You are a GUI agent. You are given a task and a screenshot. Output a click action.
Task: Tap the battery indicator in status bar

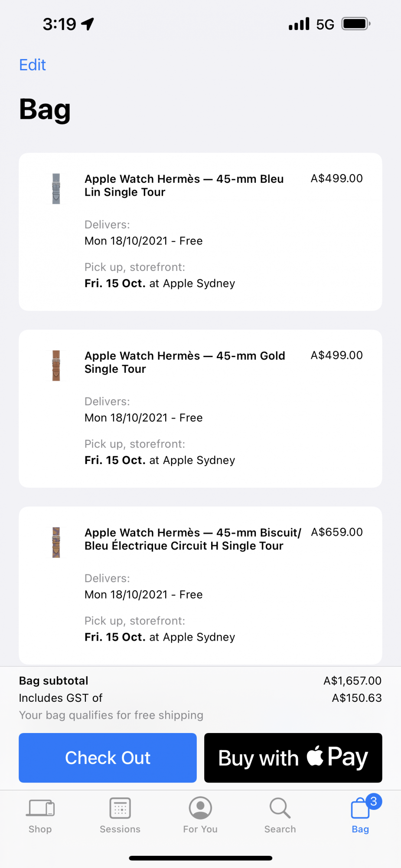click(356, 24)
